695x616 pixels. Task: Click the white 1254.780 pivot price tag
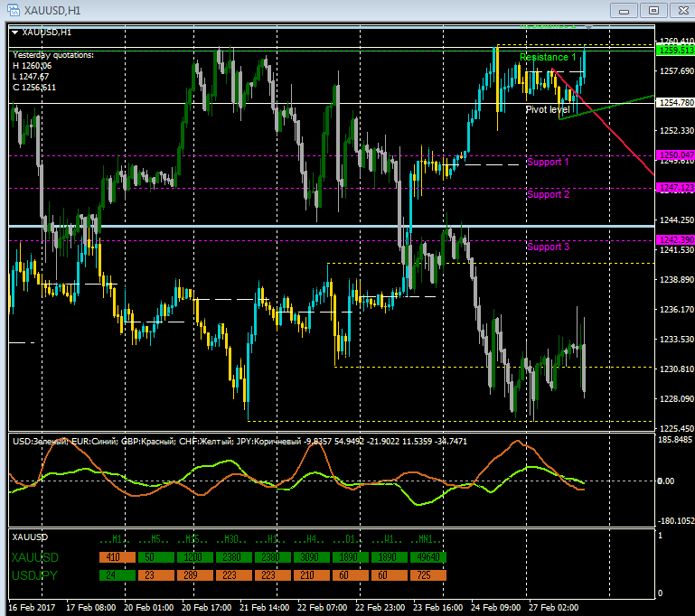pyautogui.click(x=675, y=102)
